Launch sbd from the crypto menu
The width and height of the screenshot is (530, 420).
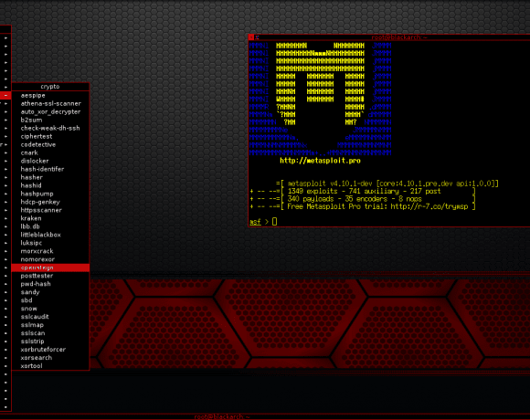click(x=50, y=300)
